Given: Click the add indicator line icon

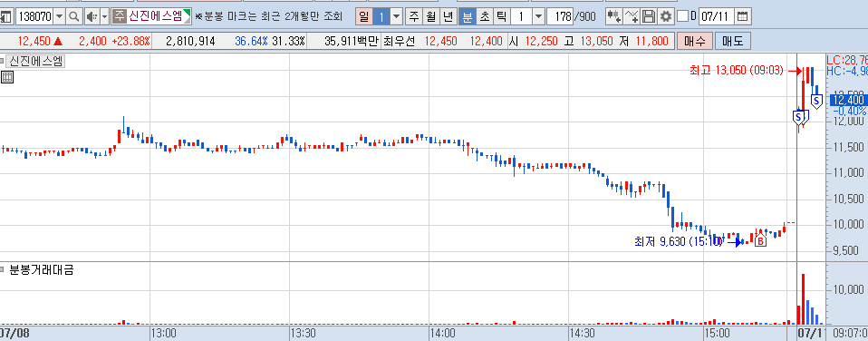Looking at the screenshot, I should point(632,16).
